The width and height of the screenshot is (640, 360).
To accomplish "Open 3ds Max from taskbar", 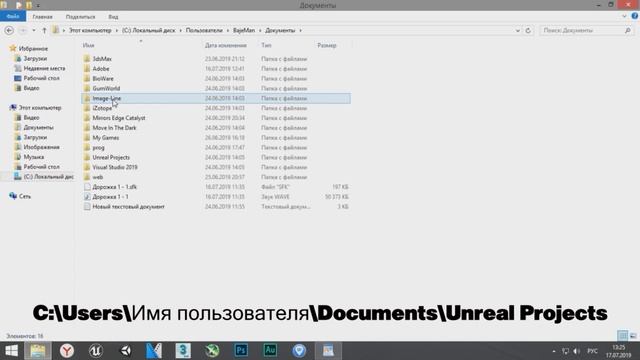I will [183, 351].
